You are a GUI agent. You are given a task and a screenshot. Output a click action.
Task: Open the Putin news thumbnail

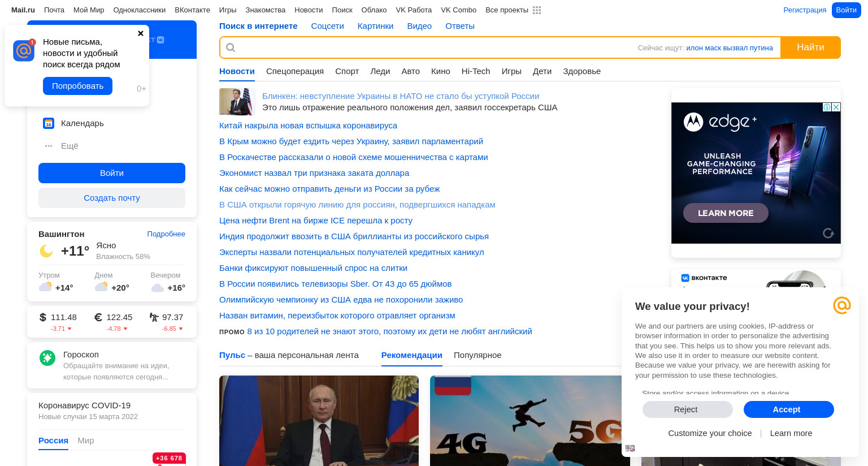tap(319, 421)
